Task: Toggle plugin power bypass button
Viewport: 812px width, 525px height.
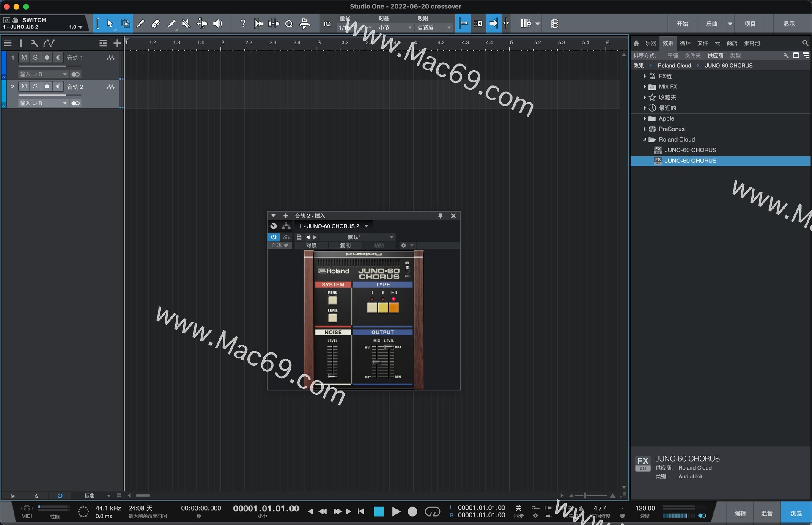Action: pyautogui.click(x=274, y=237)
